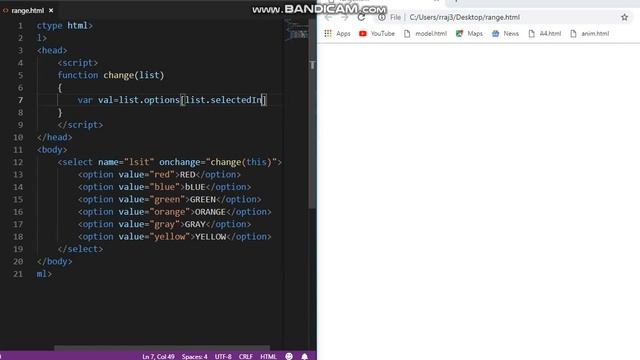
Task: Click "list.selectedIn" on line 7
Action: click(x=223, y=100)
